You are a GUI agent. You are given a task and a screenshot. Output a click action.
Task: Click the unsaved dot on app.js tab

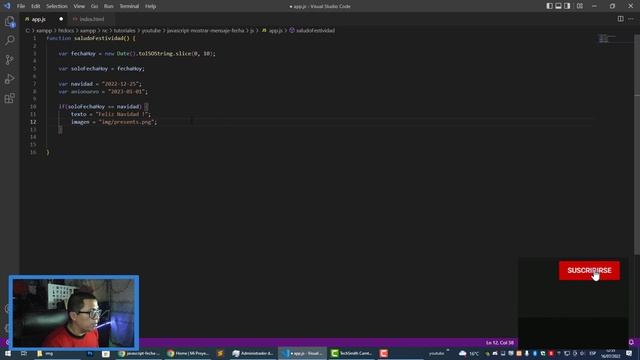coord(61,19)
